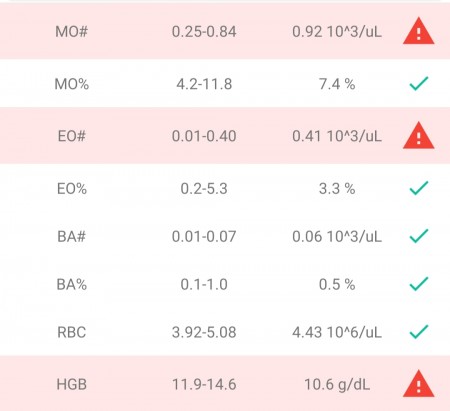Tap the green checkmark for EO%
Image resolution: width=450 pixels, height=411 pixels.
coord(419,188)
